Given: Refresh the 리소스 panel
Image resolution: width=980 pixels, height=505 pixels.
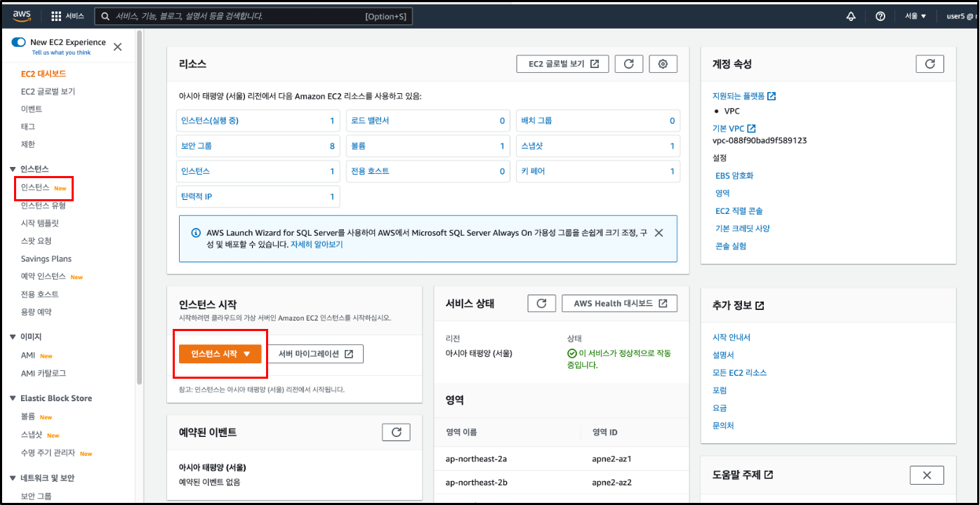Looking at the screenshot, I should (x=629, y=64).
